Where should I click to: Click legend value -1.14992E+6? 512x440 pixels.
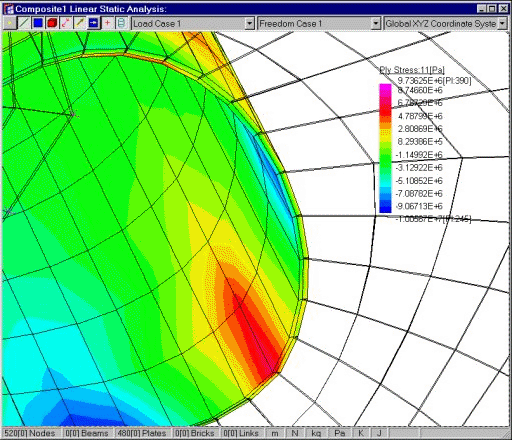coord(419,155)
